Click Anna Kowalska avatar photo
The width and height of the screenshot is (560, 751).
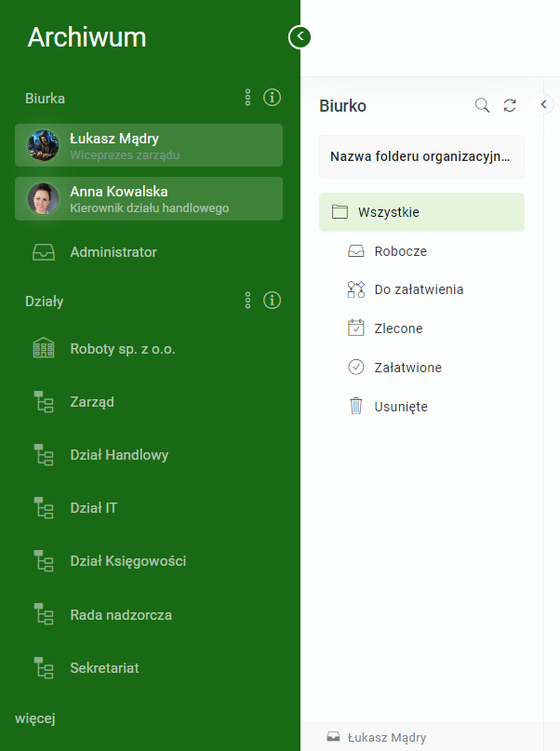click(43, 199)
